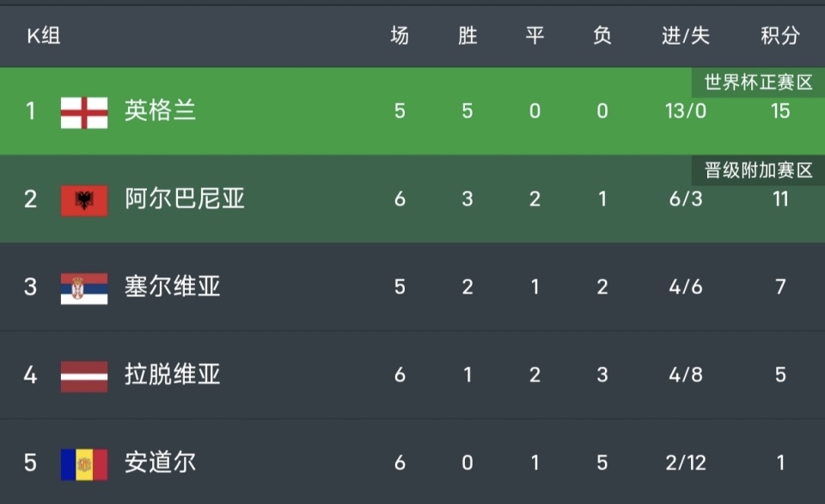
Task: Click the 世界杯正赛区 label
Action: tap(758, 83)
